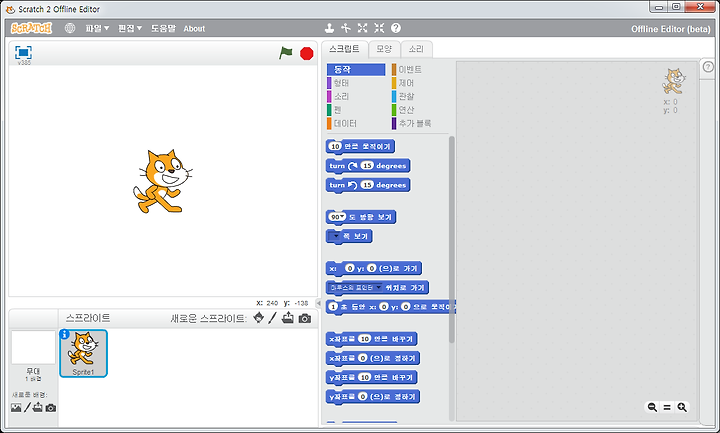Click the blocks palette vertical scrollbar
720x433 pixels.
(452, 239)
